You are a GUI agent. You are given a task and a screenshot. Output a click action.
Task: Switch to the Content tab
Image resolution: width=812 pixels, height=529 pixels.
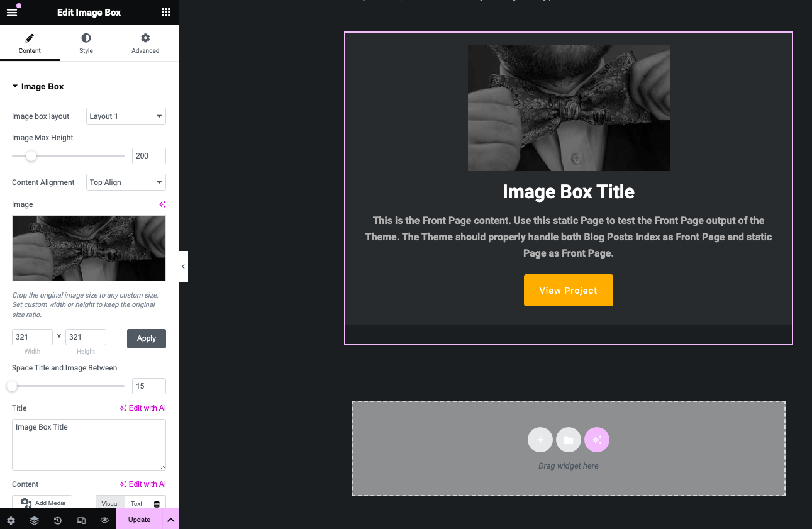tap(30, 43)
